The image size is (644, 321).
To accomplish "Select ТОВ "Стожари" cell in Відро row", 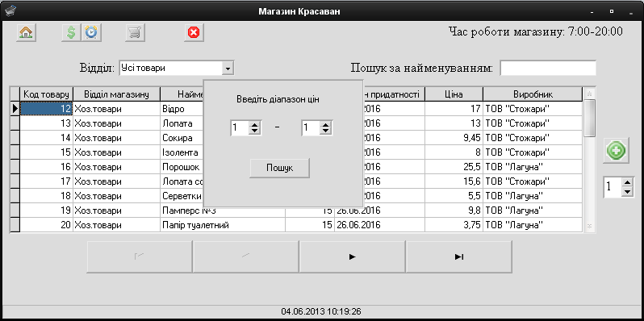I will tap(533, 109).
